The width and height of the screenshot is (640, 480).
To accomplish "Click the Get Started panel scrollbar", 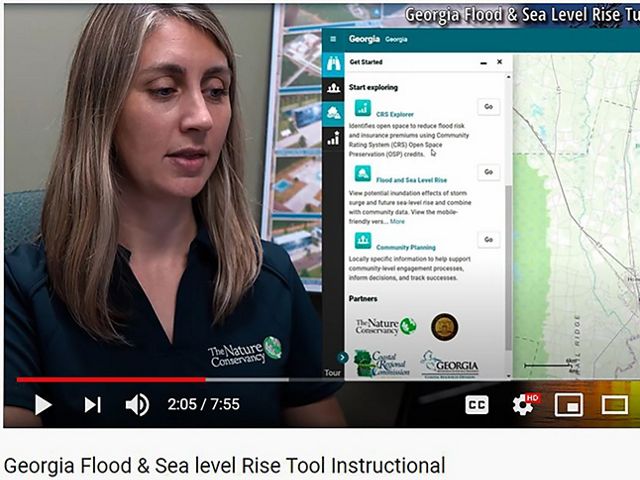I will 508,268.
